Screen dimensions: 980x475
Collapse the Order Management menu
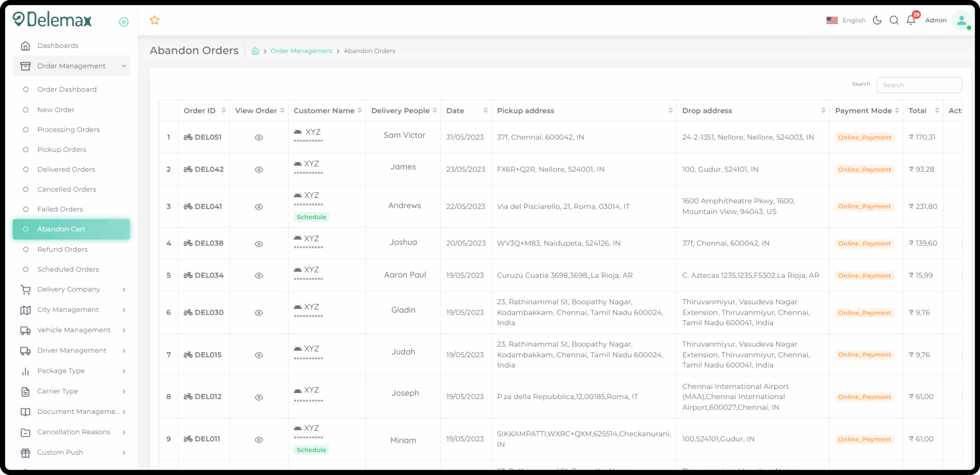coord(71,66)
